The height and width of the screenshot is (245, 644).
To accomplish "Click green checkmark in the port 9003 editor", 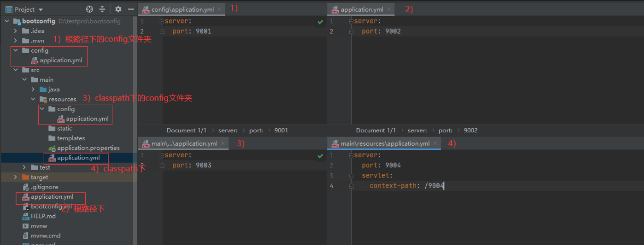I will [320, 156].
